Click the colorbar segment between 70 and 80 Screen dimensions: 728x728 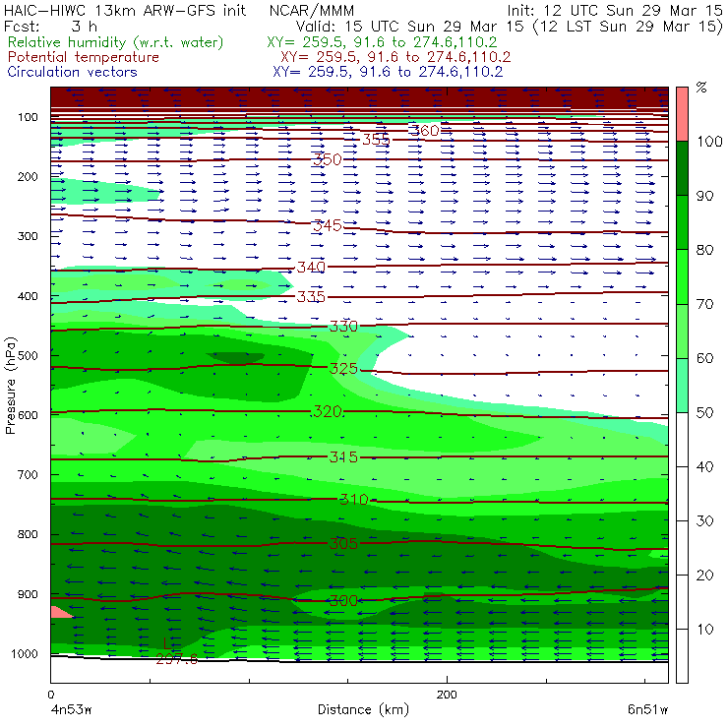tap(682, 276)
